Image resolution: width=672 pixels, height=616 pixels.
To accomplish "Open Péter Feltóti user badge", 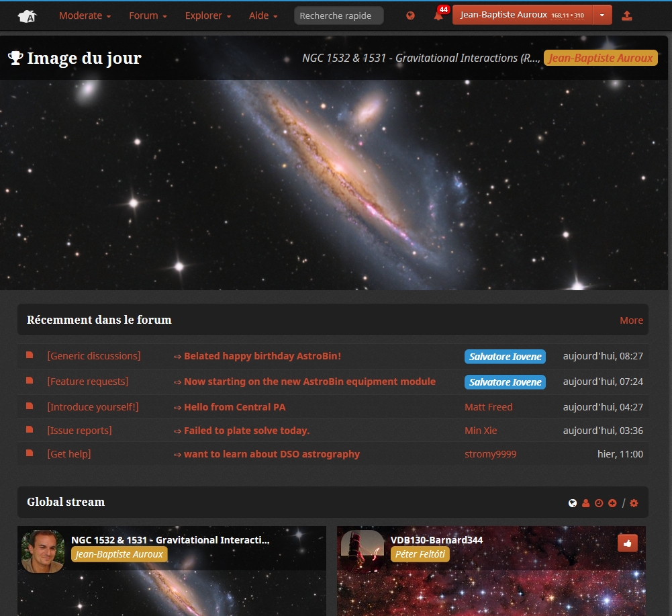I will [x=420, y=554].
